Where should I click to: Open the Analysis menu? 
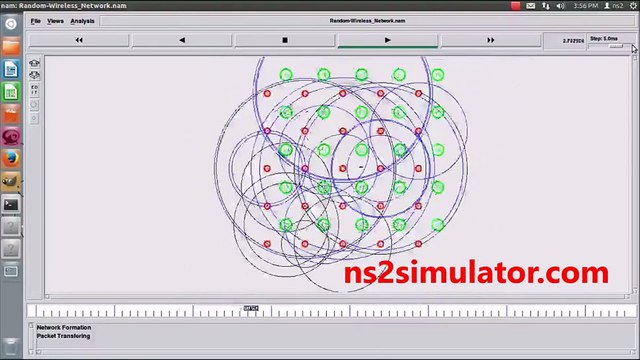(82, 21)
